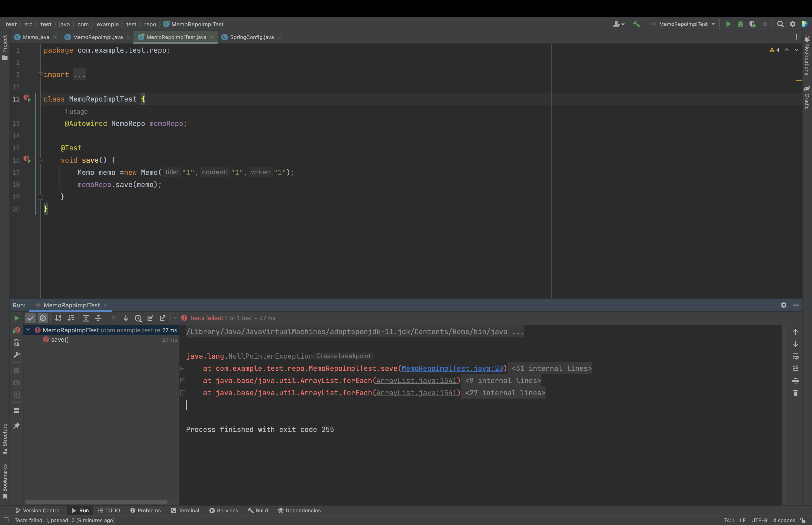Toggle scroll to end of console
Image resolution: width=812 pixels, height=525 pixels.
(x=795, y=368)
